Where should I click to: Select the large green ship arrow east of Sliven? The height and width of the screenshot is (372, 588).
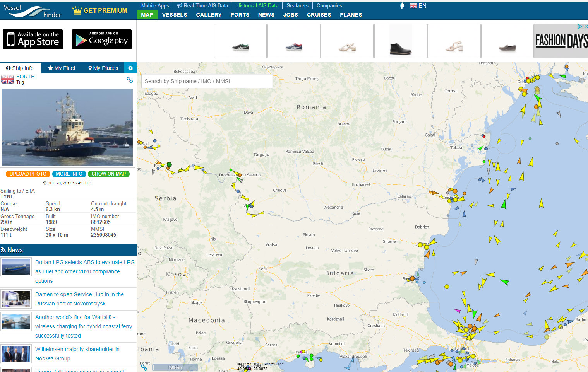click(504, 282)
